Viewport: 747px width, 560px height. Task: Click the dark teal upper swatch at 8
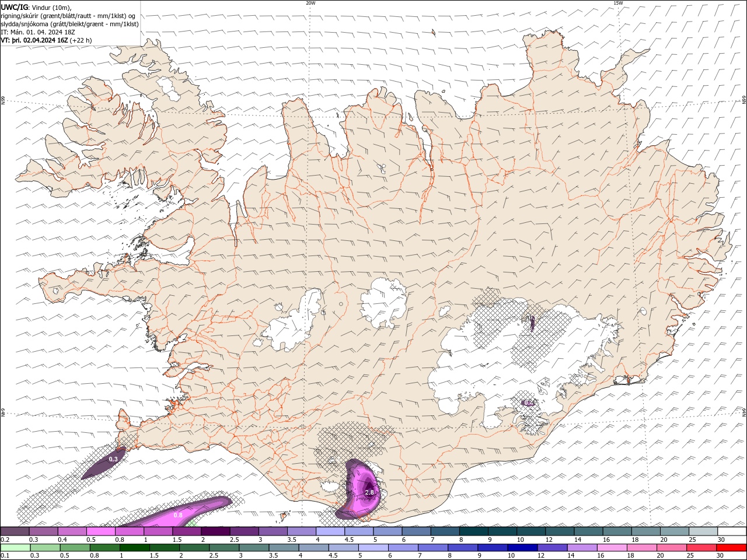473,531
